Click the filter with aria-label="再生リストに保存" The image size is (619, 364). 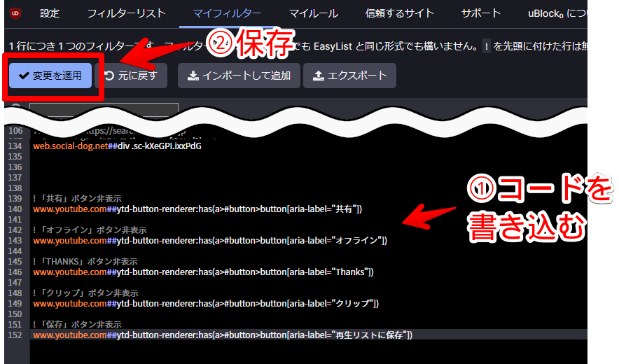(x=223, y=335)
